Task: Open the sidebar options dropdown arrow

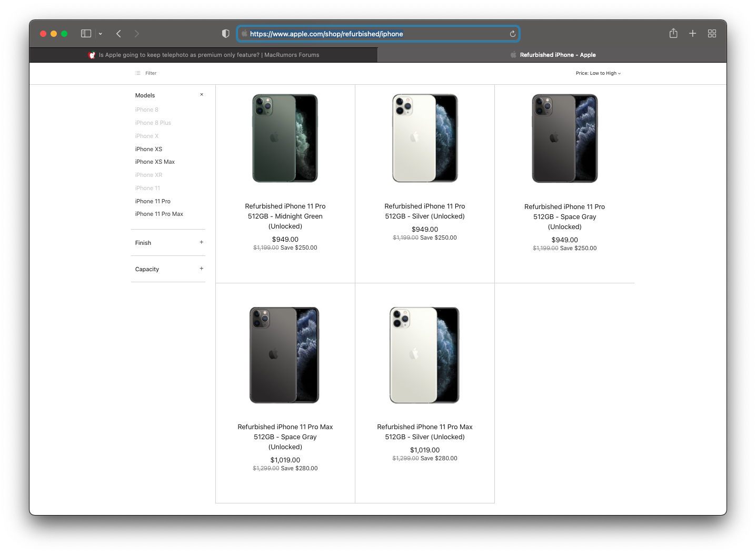Action: [x=100, y=34]
